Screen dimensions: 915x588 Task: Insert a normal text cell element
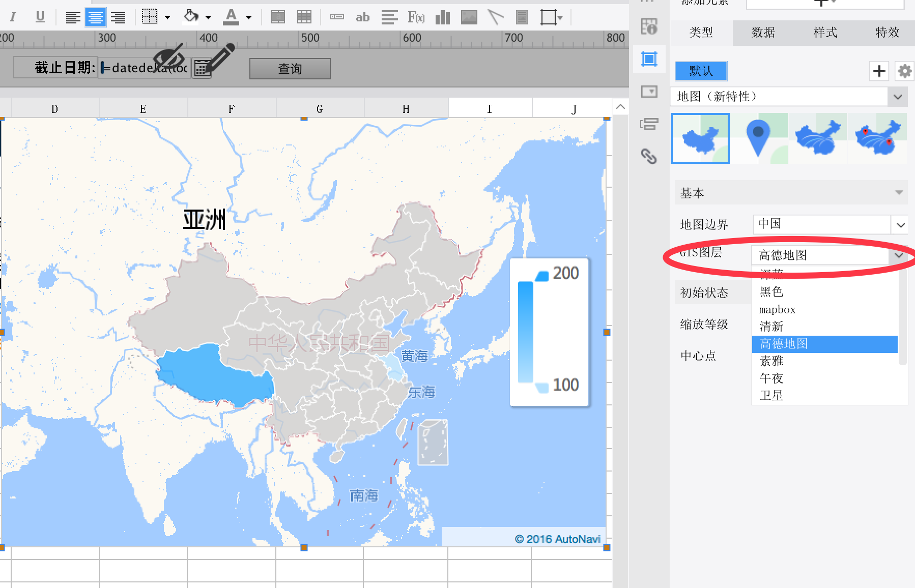[x=337, y=17]
